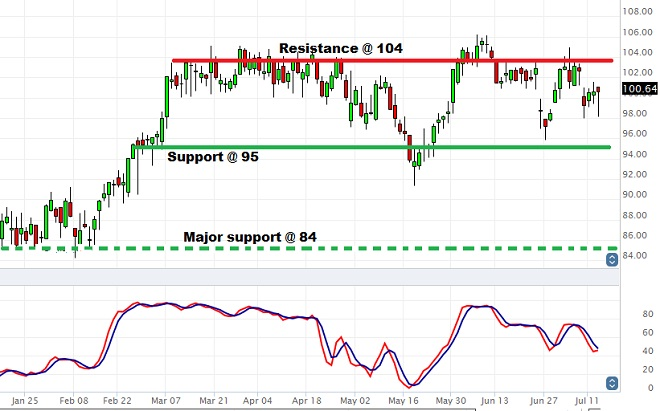Click the 86.00 price axis label

coord(635,235)
